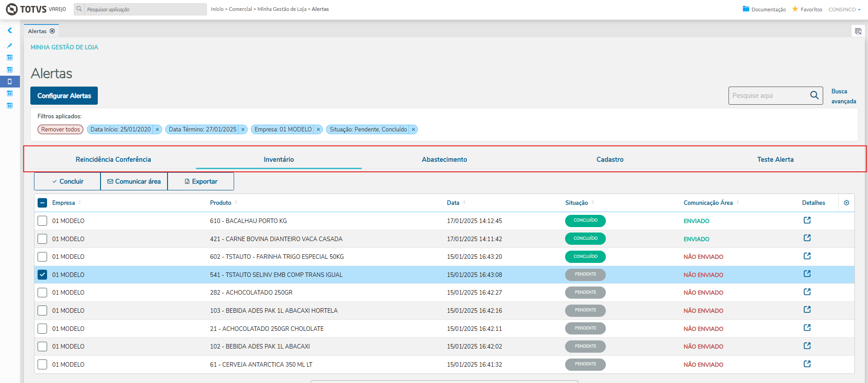Remove the 'Empresa: 01 MODELO' filter chip
This screenshot has height=383, width=868.
(x=318, y=130)
